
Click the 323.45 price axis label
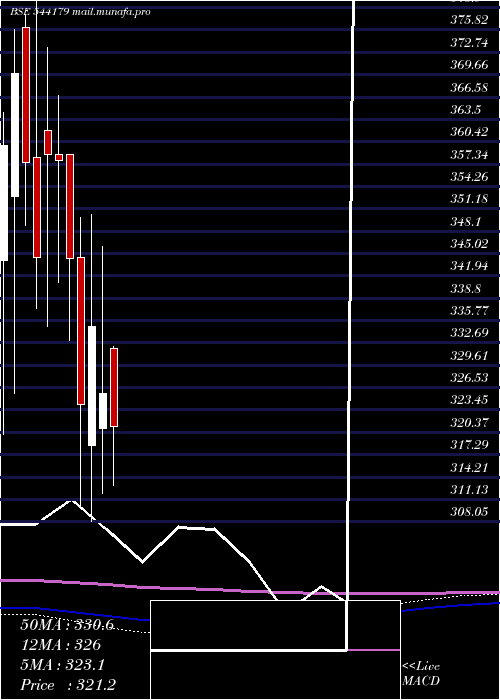click(x=469, y=400)
